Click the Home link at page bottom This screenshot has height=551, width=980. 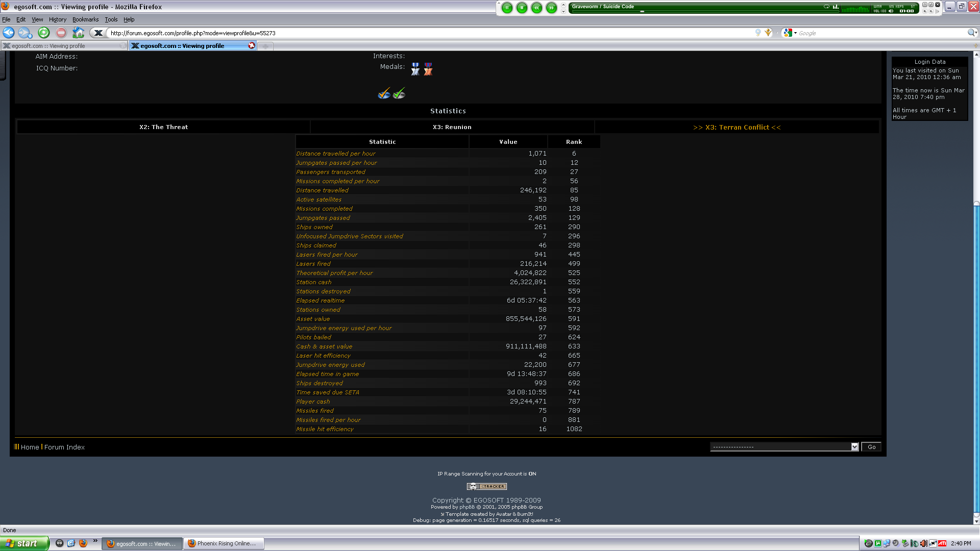tap(30, 447)
